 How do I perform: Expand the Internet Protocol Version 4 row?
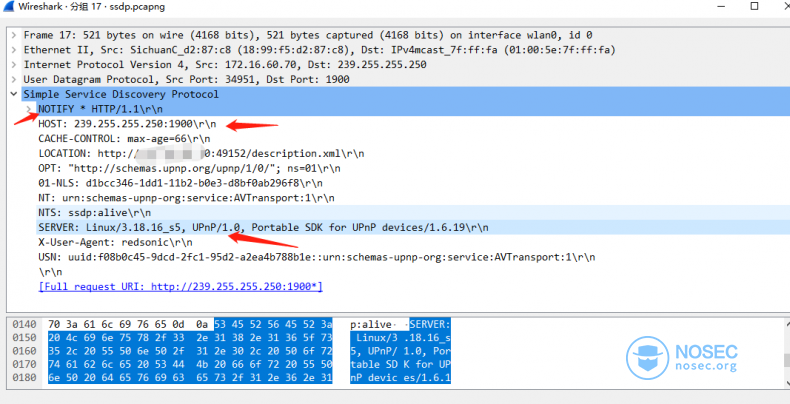point(14,64)
